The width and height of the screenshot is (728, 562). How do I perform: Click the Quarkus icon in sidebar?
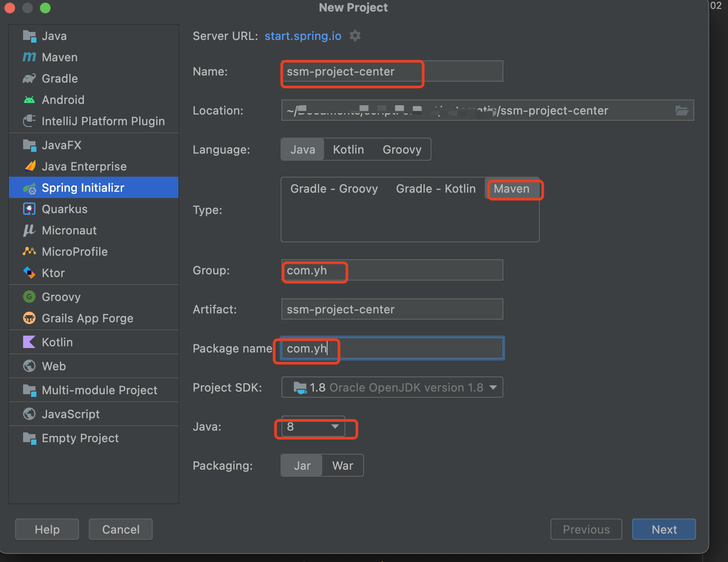point(29,209)
